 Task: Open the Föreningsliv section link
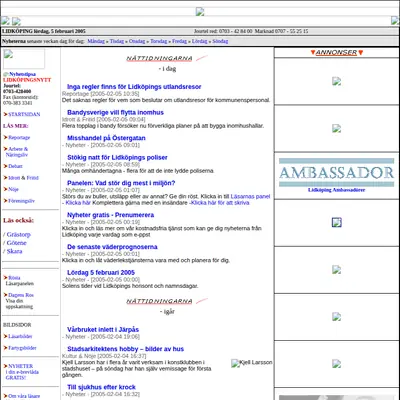point(21,201)
